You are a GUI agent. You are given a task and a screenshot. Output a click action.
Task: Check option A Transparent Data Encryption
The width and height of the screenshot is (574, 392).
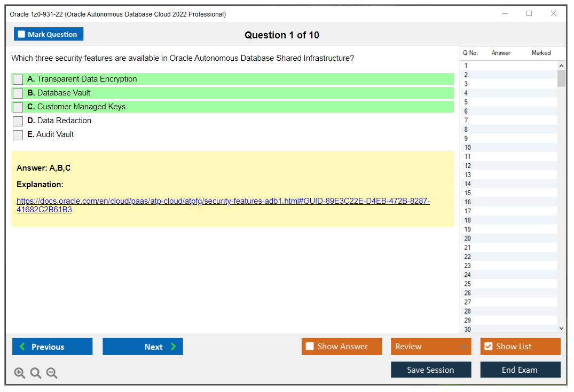pos(18,79)
